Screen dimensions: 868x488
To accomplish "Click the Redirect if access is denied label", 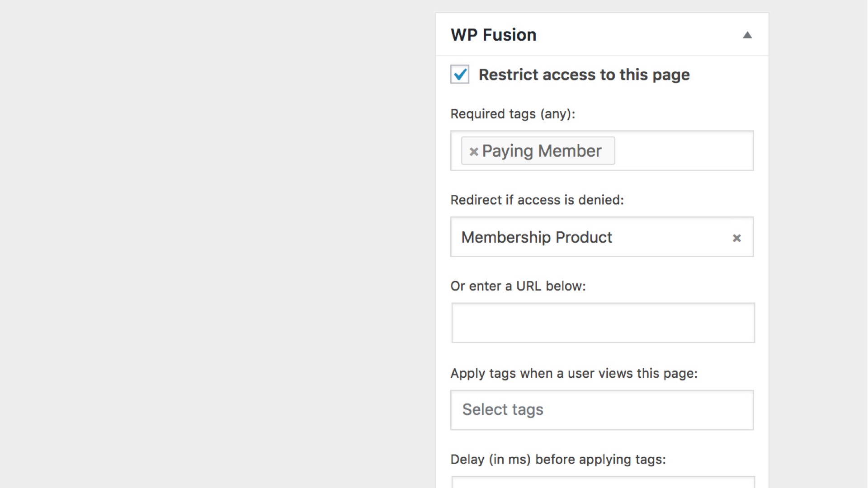I will coord(537,200).
